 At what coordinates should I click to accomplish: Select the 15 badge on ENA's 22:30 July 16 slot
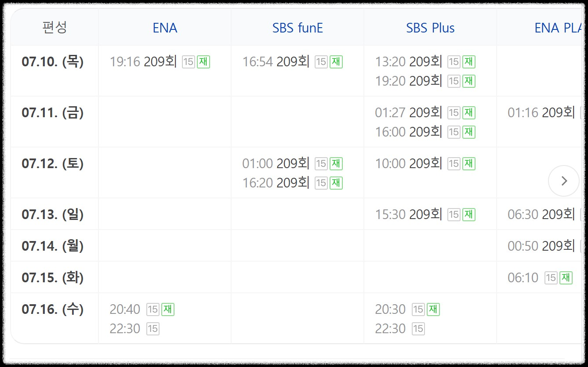[153, 328]
